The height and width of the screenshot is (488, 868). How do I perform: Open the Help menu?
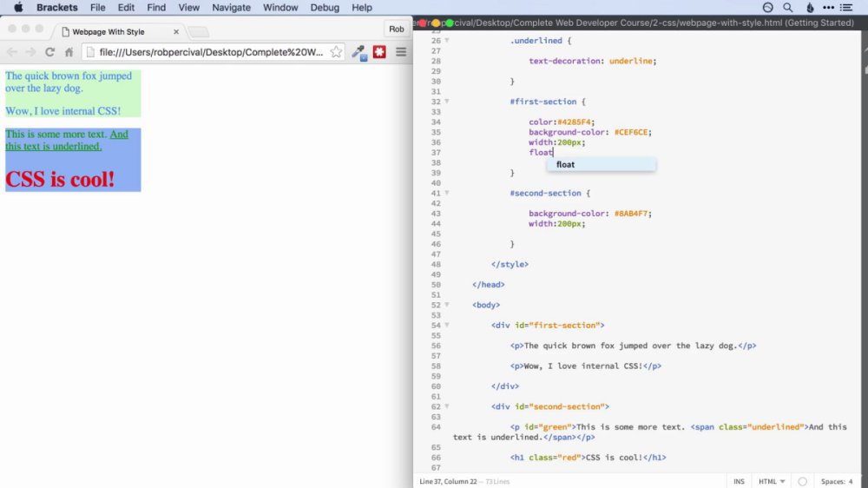tap(361, 8)
